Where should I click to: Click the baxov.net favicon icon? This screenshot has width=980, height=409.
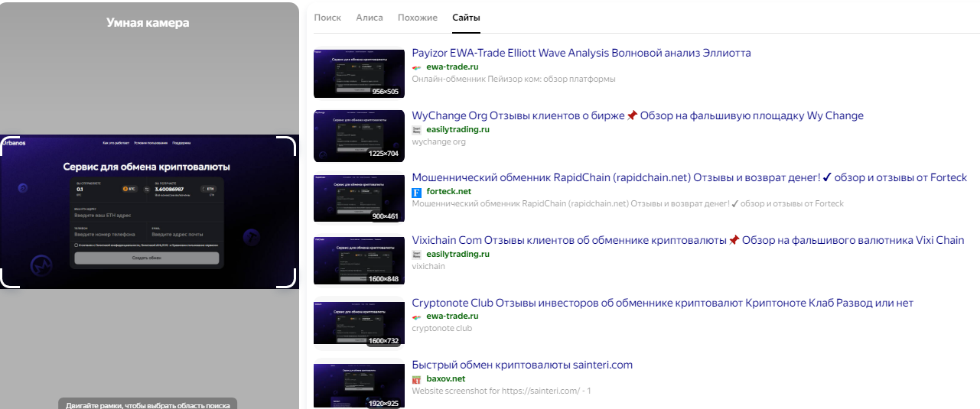coord(416,379)
